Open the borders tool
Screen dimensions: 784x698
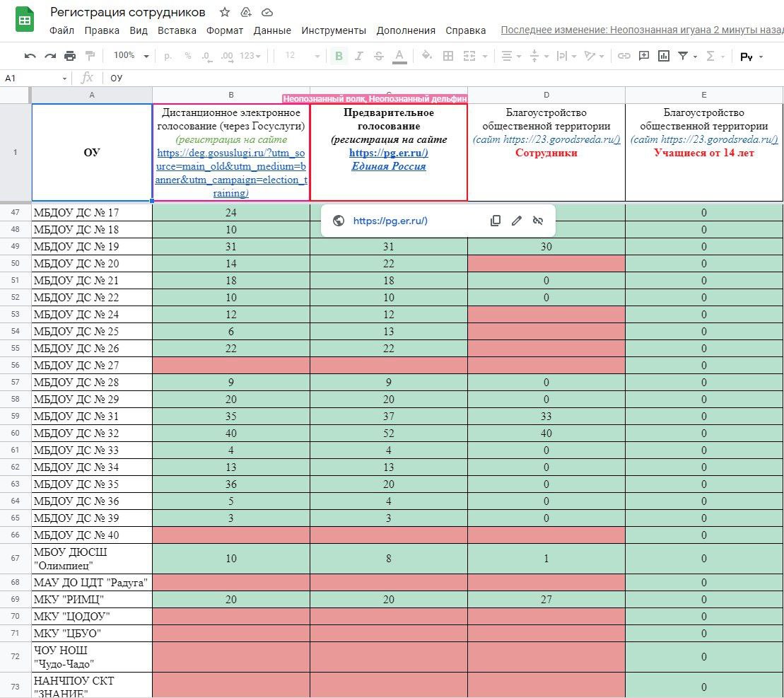click(x=448, y=56)
